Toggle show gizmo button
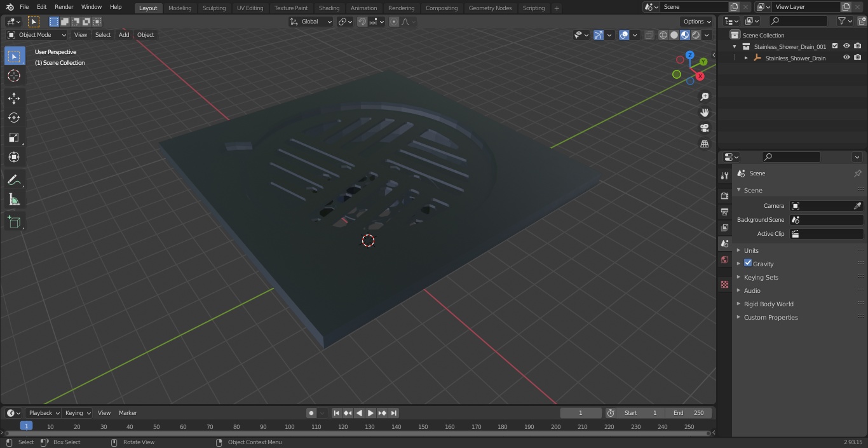The width and height of the screenshot is (868, 448). [x=599, y=35]
